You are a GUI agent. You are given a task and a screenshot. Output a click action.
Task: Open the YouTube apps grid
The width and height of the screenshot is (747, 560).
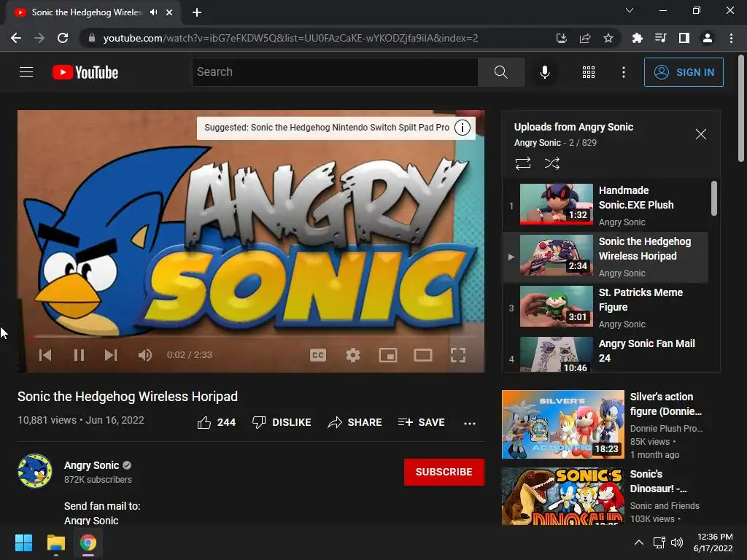[589, 72]
